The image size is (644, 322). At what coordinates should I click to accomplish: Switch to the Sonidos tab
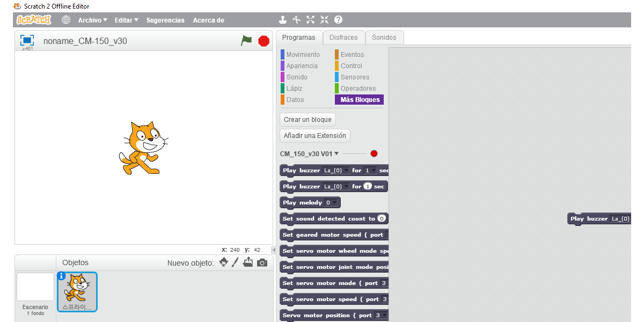(384, 38)
